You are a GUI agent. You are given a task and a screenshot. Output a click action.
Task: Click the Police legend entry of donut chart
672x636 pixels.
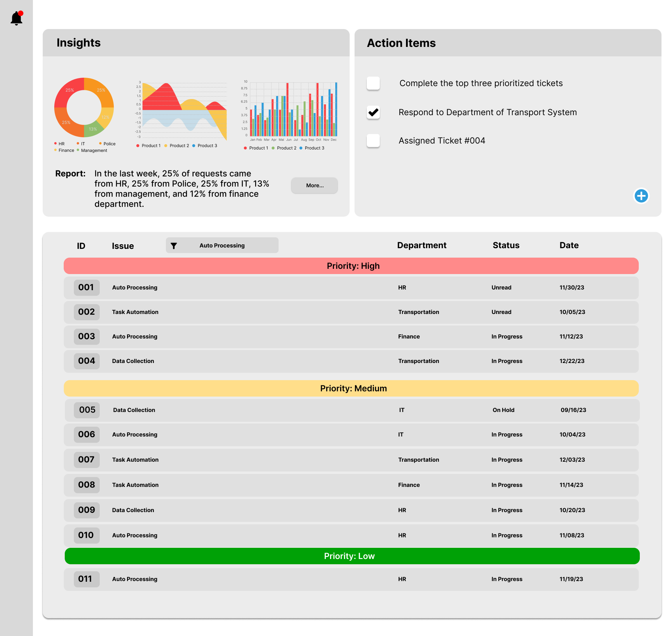(107, 144)
